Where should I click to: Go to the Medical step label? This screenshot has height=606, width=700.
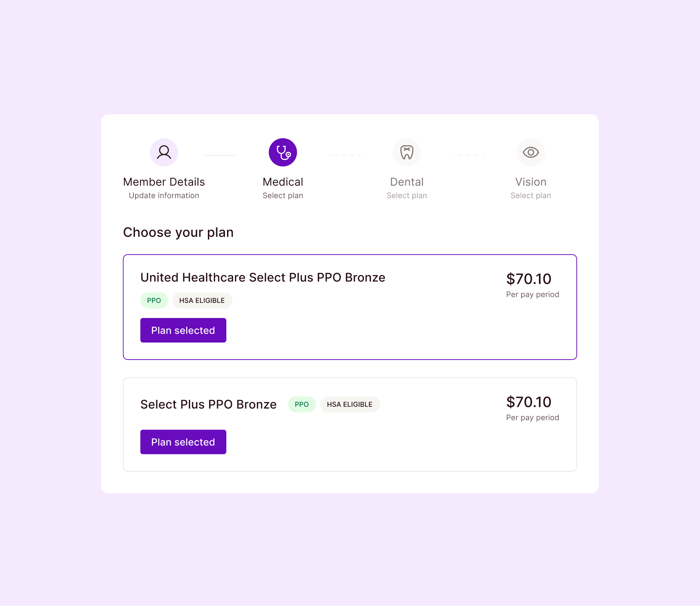pos(283,182)
